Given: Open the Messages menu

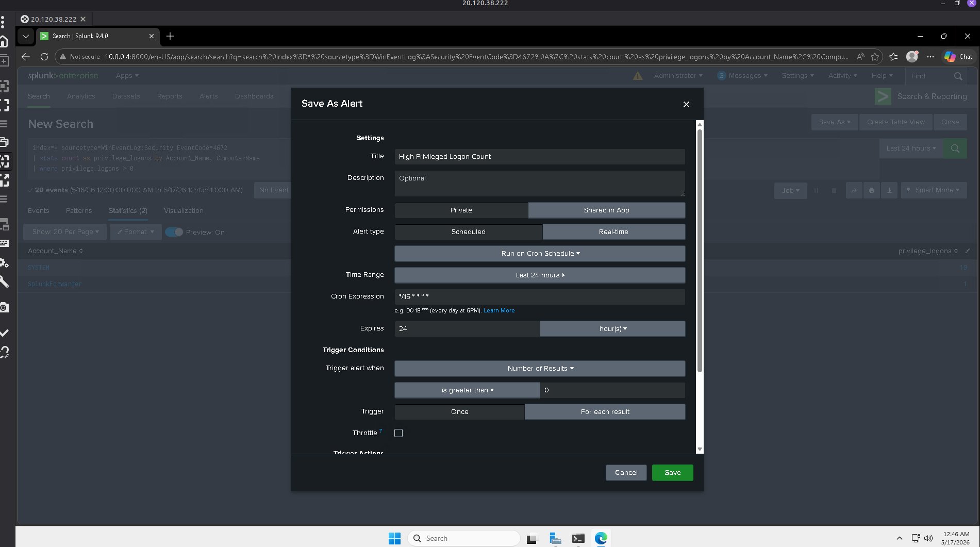Looking at the screenshot, I should click(742, 76).
